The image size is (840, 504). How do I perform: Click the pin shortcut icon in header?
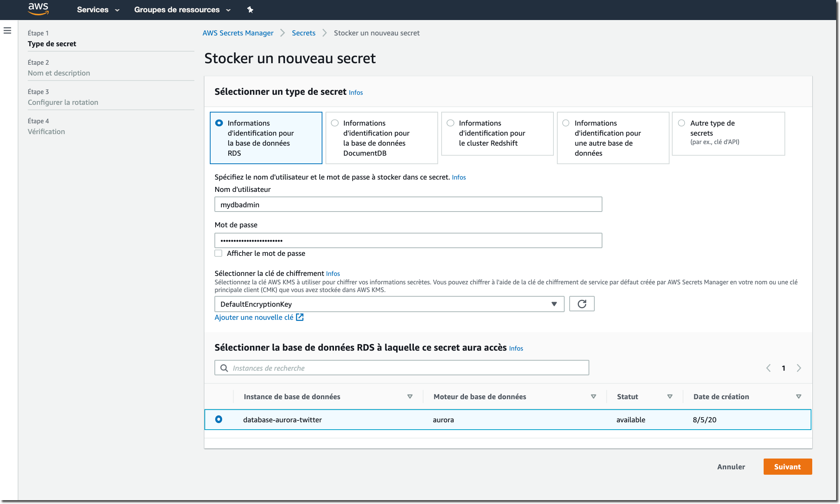250,10
